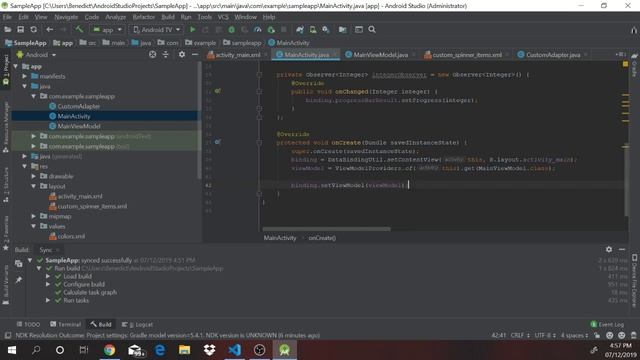This screenshot has height=360, width=640.
Task: Navigate back with the left arrow icon
Action: (x=49, y=29)
